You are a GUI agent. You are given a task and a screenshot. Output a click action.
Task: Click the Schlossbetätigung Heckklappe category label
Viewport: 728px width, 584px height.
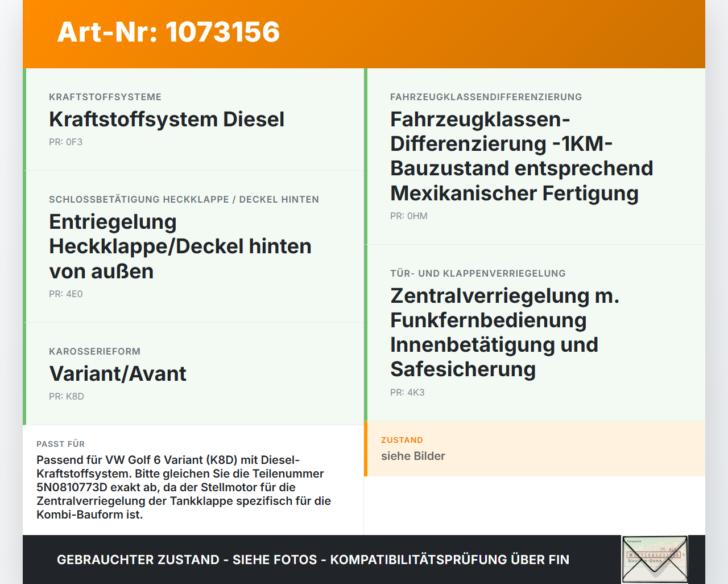tap(184, 199)
